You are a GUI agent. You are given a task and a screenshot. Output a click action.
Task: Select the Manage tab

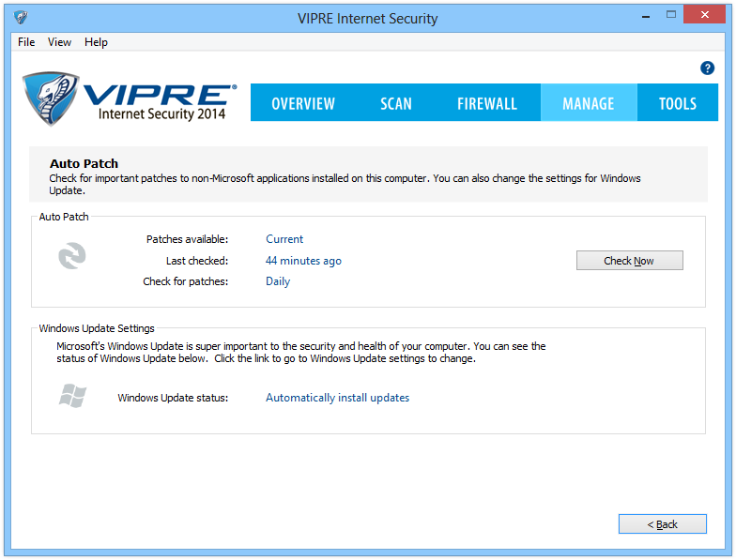point(588,103)
